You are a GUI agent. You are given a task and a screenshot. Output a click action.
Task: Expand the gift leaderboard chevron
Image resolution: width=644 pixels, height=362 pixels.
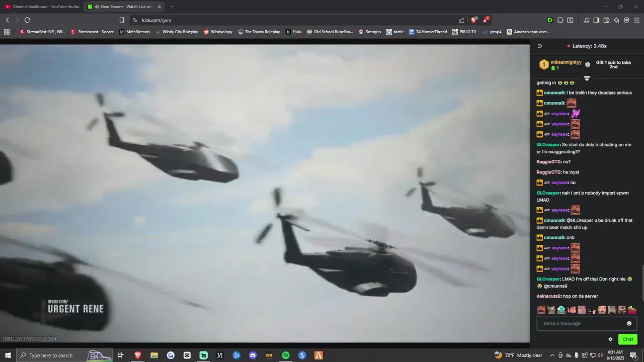tap(587, 78)
